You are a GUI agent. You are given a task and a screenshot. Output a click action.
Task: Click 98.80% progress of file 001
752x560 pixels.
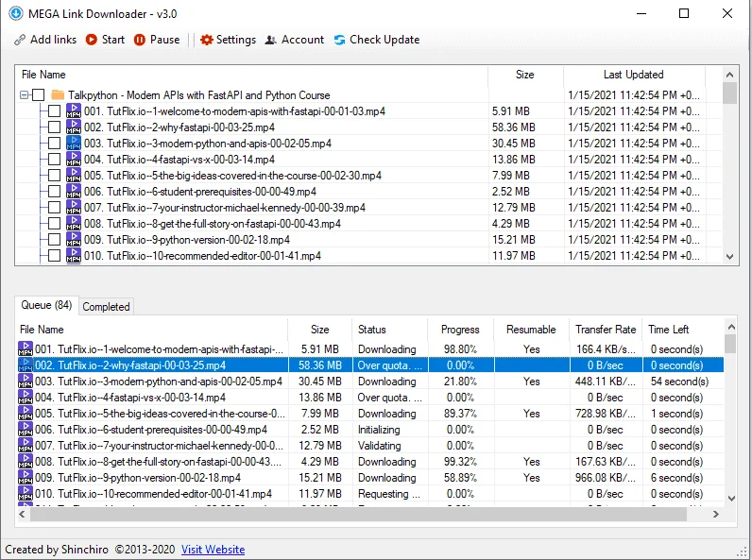point(460,349)
